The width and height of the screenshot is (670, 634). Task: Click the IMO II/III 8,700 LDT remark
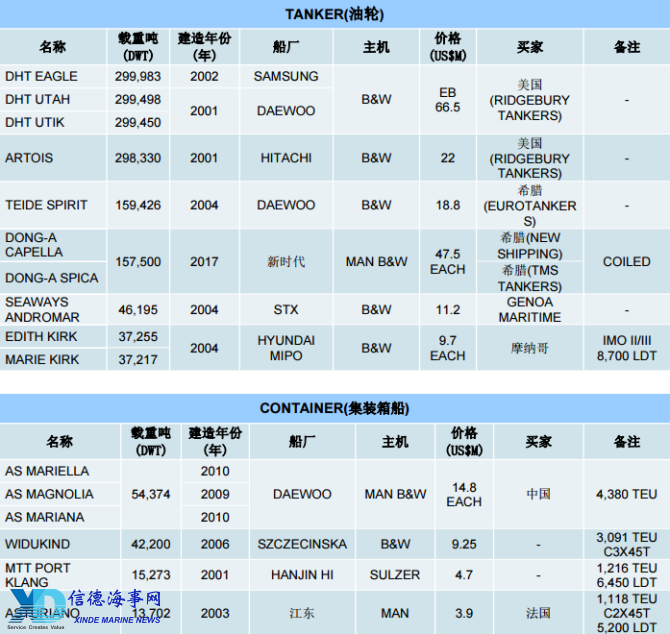point(626,348)
